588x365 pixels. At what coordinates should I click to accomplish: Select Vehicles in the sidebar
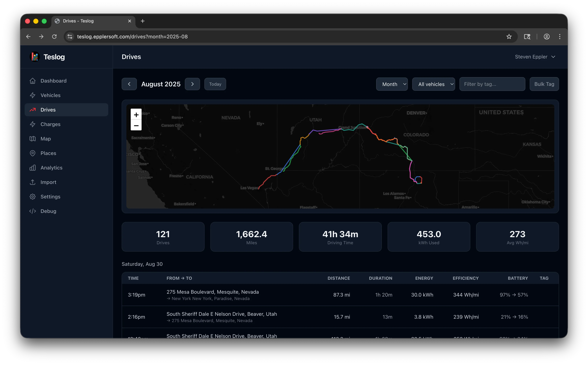[51, 95]
